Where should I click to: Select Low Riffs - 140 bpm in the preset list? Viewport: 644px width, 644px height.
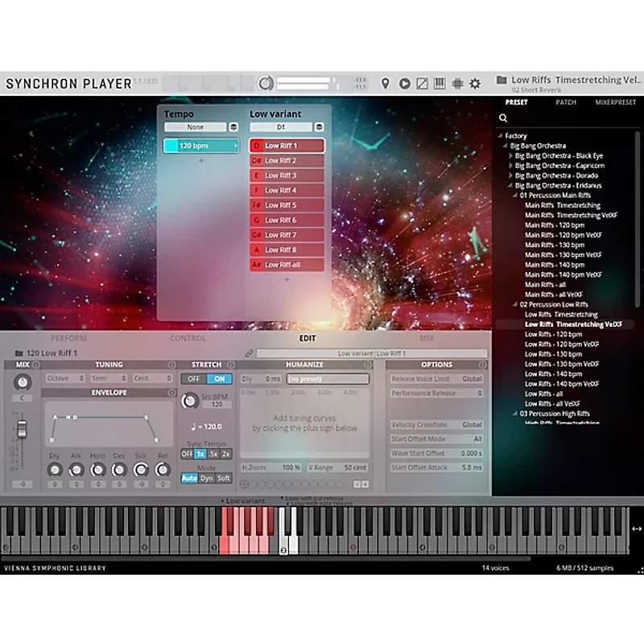[x=554, y=374]
